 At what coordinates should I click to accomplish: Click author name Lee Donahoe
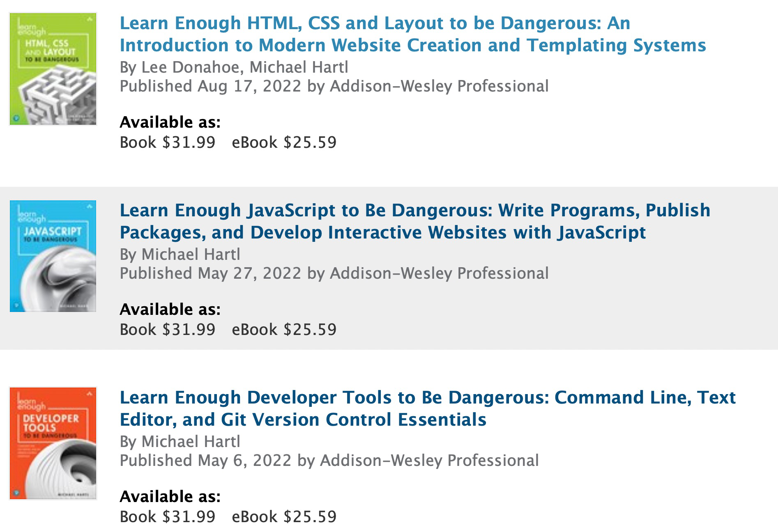[x=190, y=67]
